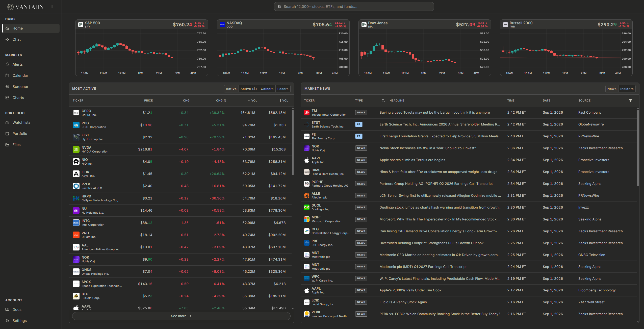644x329 pixels.
Task: Click the NU Holdings logo icon
Action: click(x=76, y=211)
